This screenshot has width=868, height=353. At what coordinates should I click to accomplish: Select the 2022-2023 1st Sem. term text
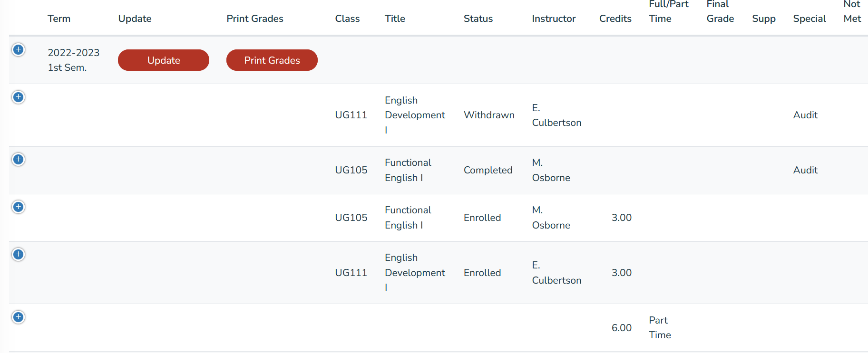[74, 60]
